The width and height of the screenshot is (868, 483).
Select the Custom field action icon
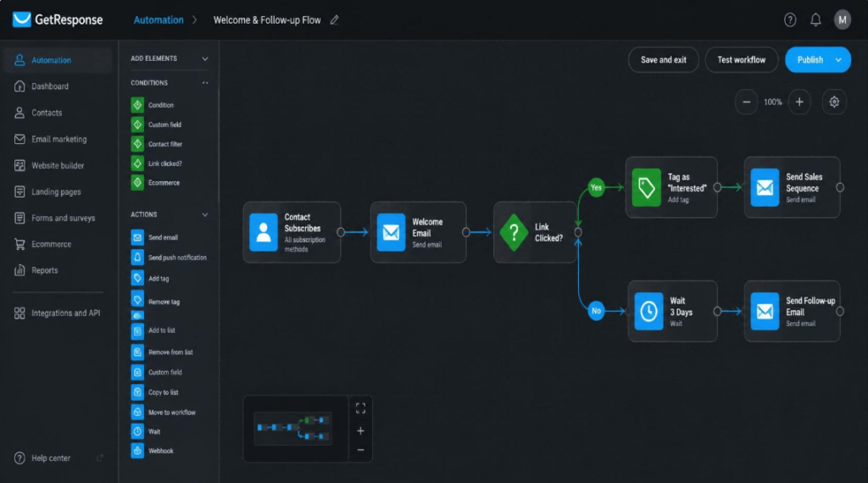137,372
